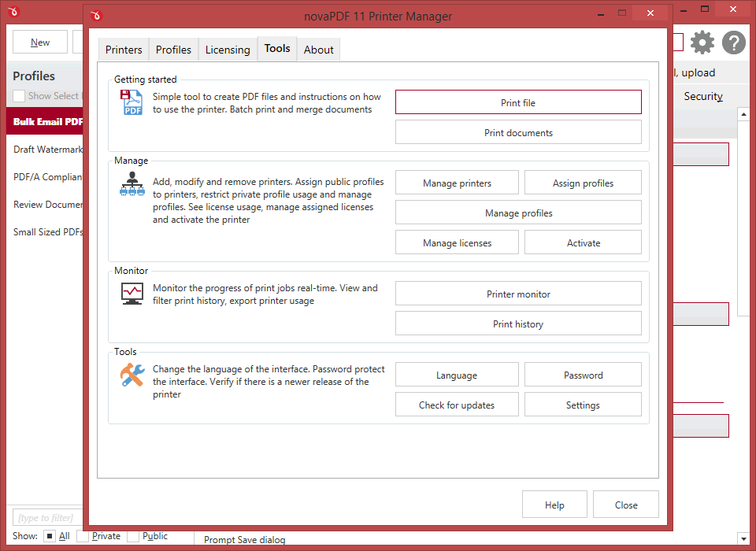
Task: Click the PDF document icon in Getting started
Action: tap(132, 103)
